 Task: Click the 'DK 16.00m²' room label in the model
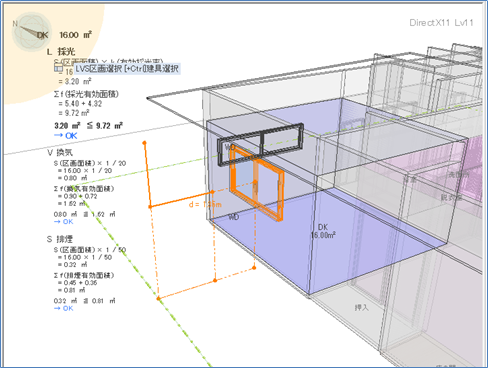pos(323,231)
